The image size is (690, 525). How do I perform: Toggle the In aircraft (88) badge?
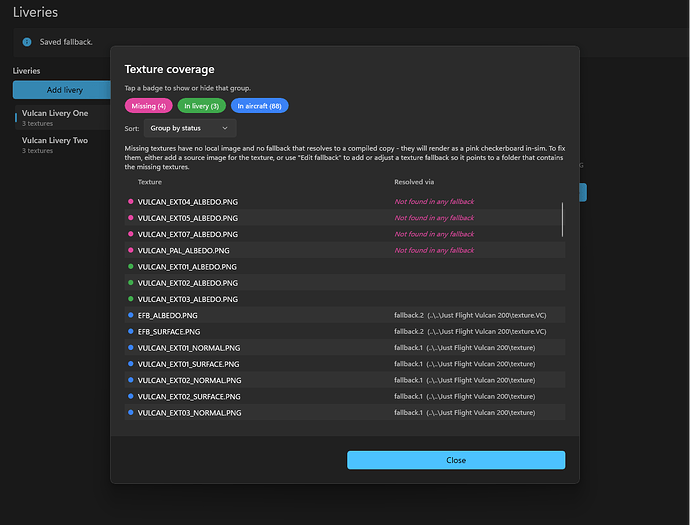tap(260, 106)
